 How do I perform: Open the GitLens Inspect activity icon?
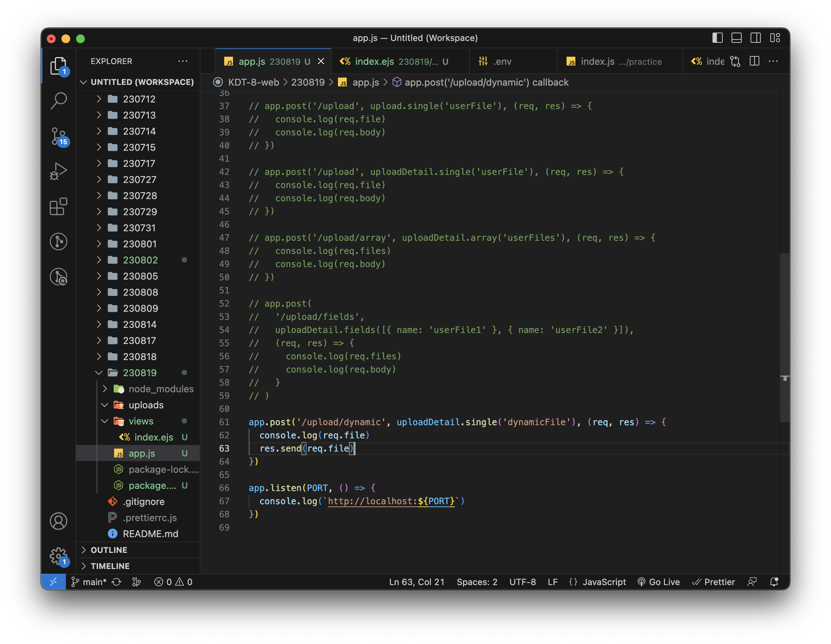pos(58,277)
